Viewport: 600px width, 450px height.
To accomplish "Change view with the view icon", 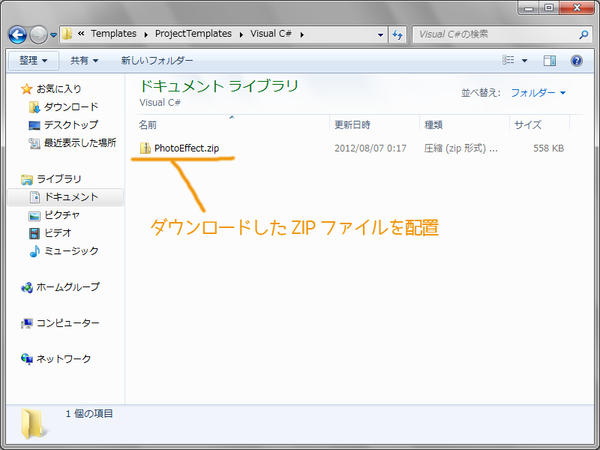I will [508, 60].
